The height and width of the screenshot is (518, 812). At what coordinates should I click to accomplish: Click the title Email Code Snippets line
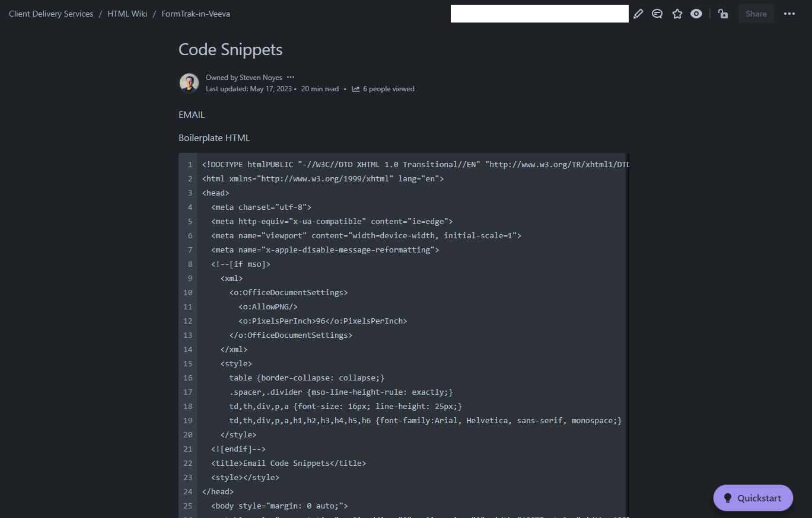[288, 463]
